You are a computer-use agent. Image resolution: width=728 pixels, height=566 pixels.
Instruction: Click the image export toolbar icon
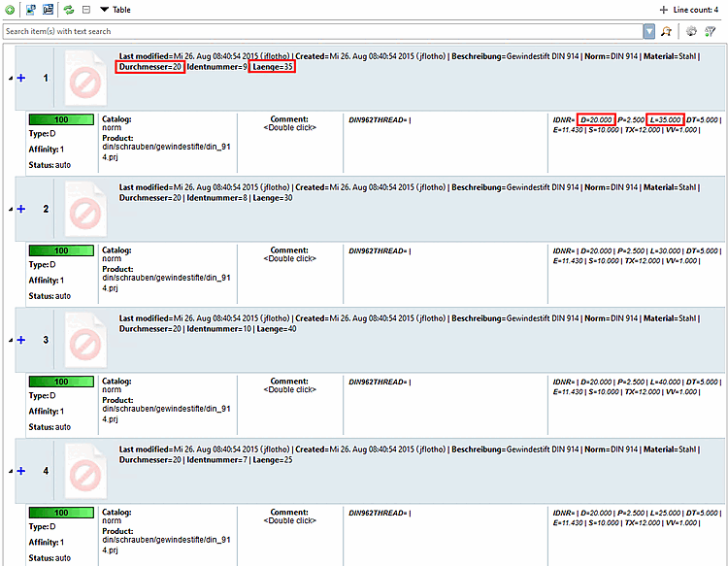point(31,10)
